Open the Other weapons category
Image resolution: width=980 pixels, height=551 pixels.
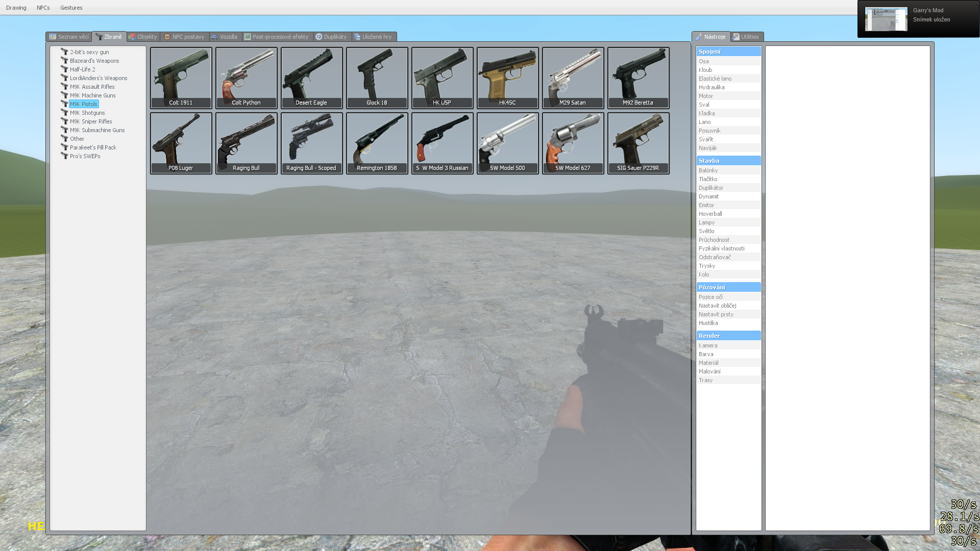(77, 139)
